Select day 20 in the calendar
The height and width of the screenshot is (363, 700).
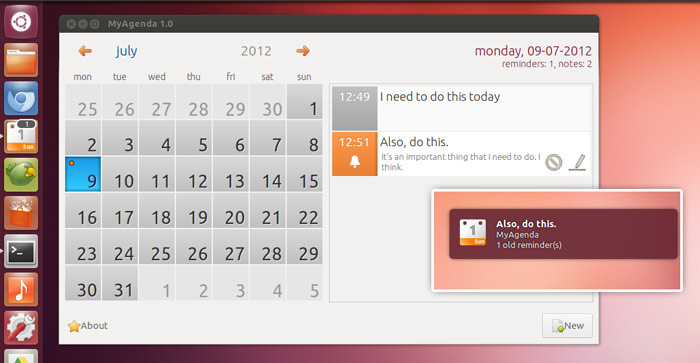coord(231,210)
